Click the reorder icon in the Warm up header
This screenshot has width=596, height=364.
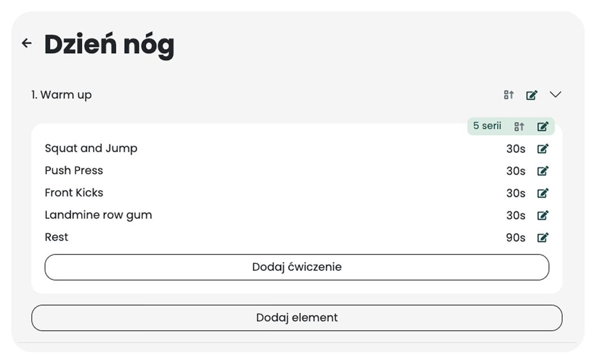(509, 95)
